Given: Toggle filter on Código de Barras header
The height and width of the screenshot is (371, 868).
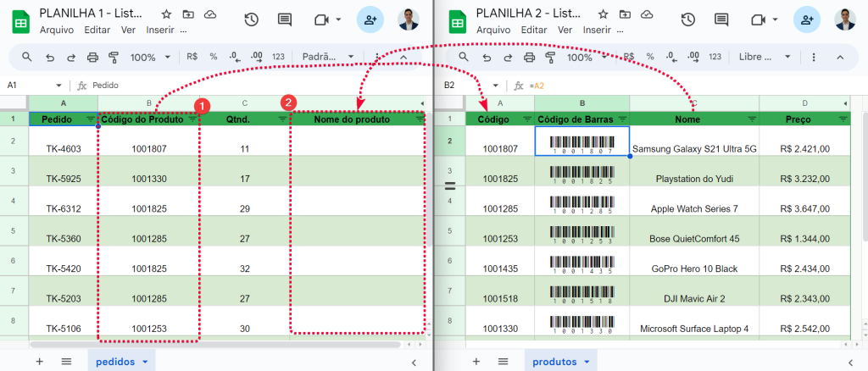Looking at the screenshot, I should 622,119.
